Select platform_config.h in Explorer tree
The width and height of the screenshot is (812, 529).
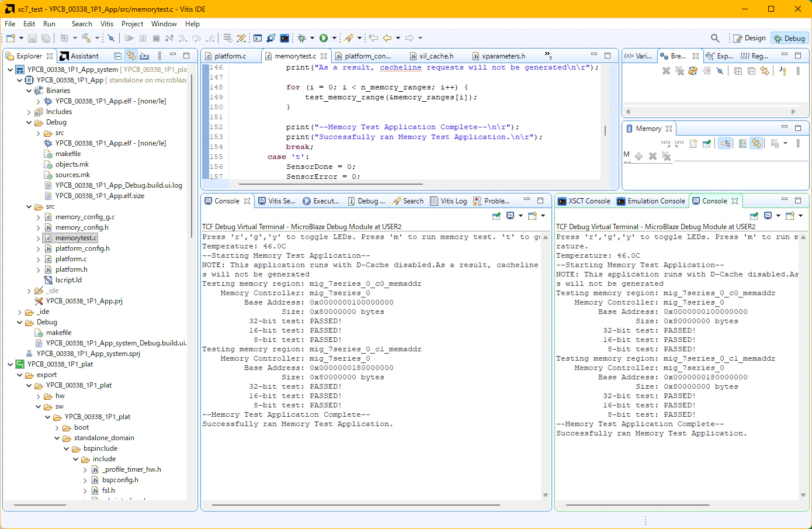point(82,248)
